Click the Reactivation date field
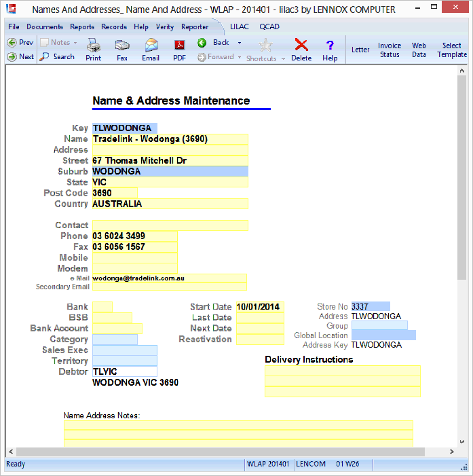This screenshot has height=476, width=473. point(261,340)
